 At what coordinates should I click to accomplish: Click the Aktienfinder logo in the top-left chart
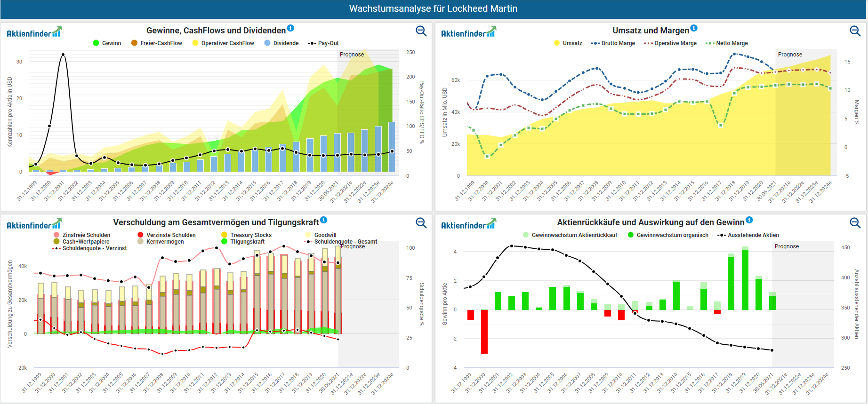tap(34, 32)
